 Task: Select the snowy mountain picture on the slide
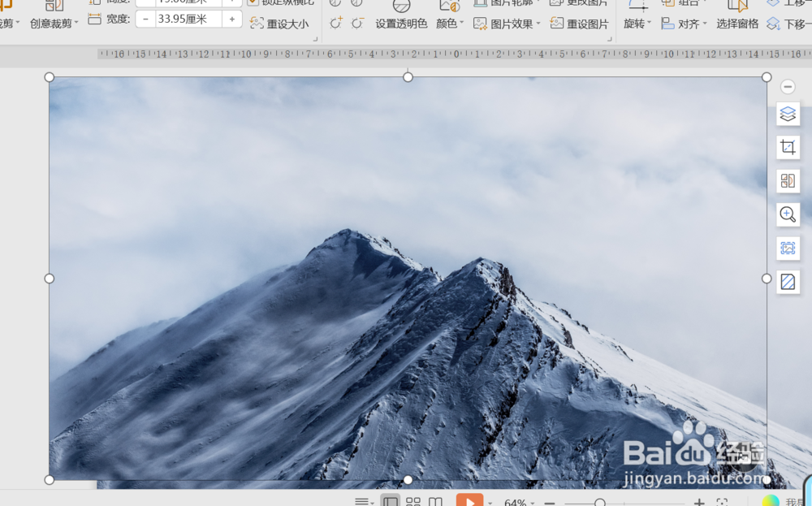(408, 279)
